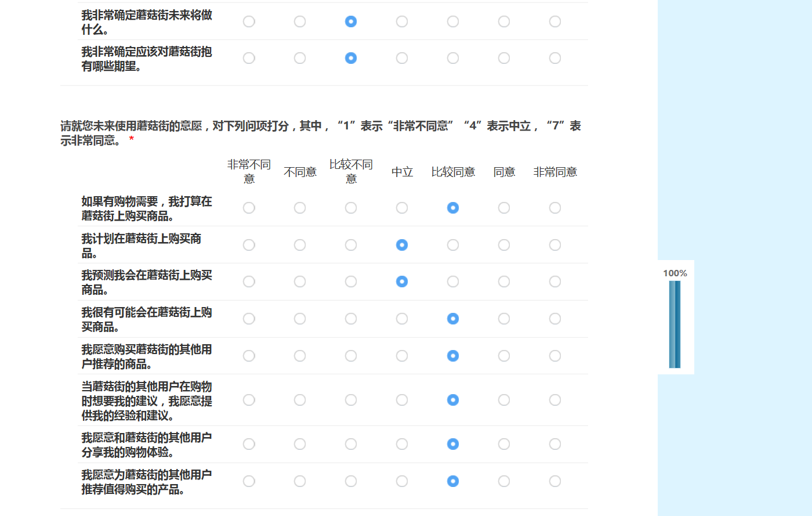Viewport: 812px width, 516px height.
Task: Select 比较不同意 for 我愿意提供我的经验和建议 row
Action: pyautogui.click(x=351, y=400)
